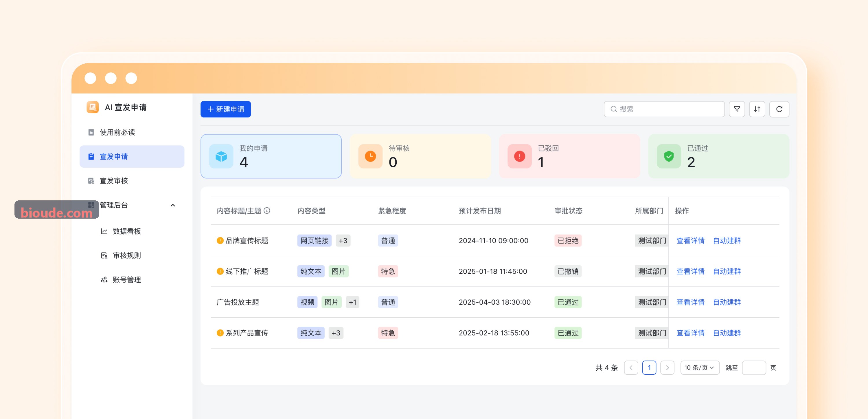Expand the +3 tag in 品牌宣传标题 row
Viewport: 868px width, 419px height.
[x=343, y=241]
